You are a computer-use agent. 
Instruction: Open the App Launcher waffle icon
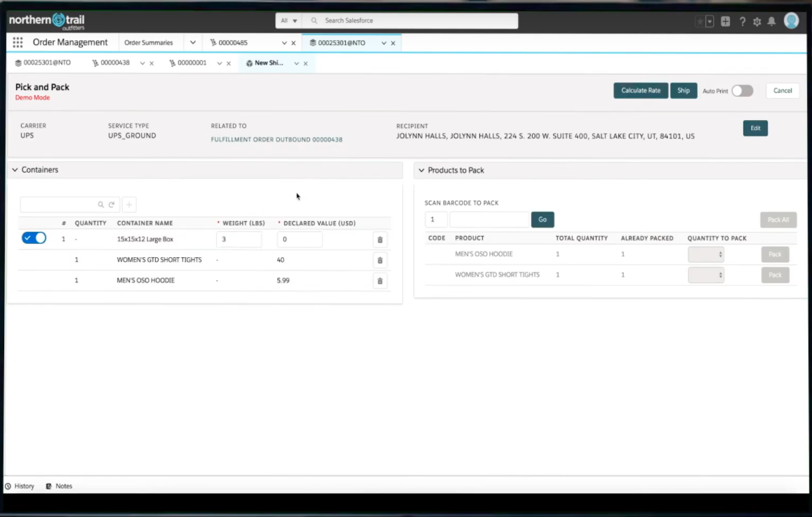[x=18, y=43]
